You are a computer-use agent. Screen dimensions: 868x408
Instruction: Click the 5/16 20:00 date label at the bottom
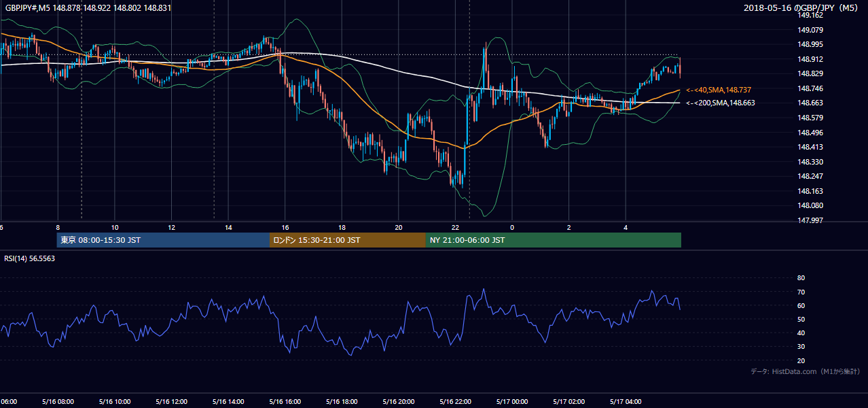click(399, 402)
